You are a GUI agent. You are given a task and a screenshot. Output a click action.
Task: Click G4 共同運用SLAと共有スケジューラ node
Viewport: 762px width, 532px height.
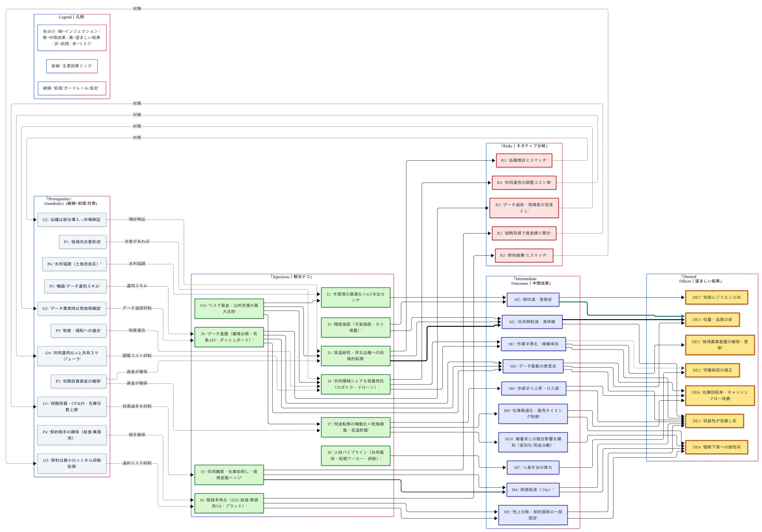(x=72, y=356)
